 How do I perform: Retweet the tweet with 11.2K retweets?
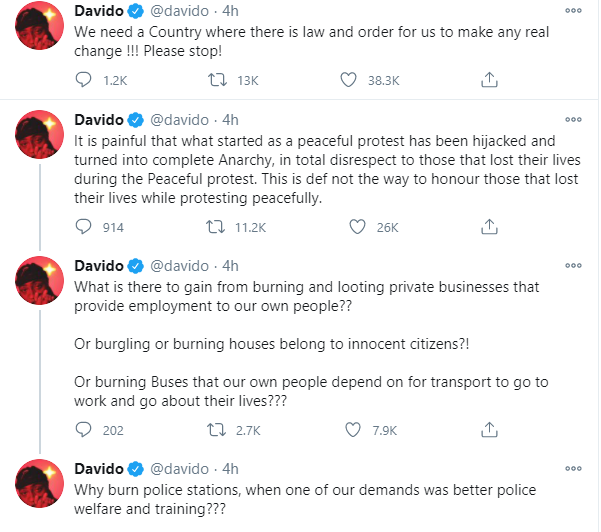218,227
